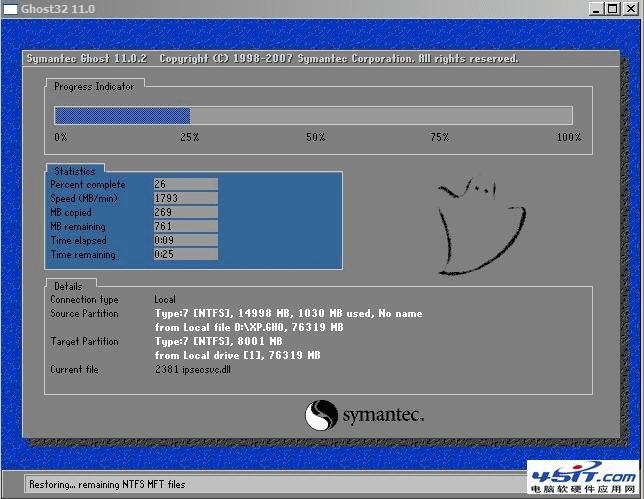This screenshot has height=499, width=644.
Task: Click the source 'Type:7 [NTFS], 14998 MB' line
Action: click(x=288, y=313)
